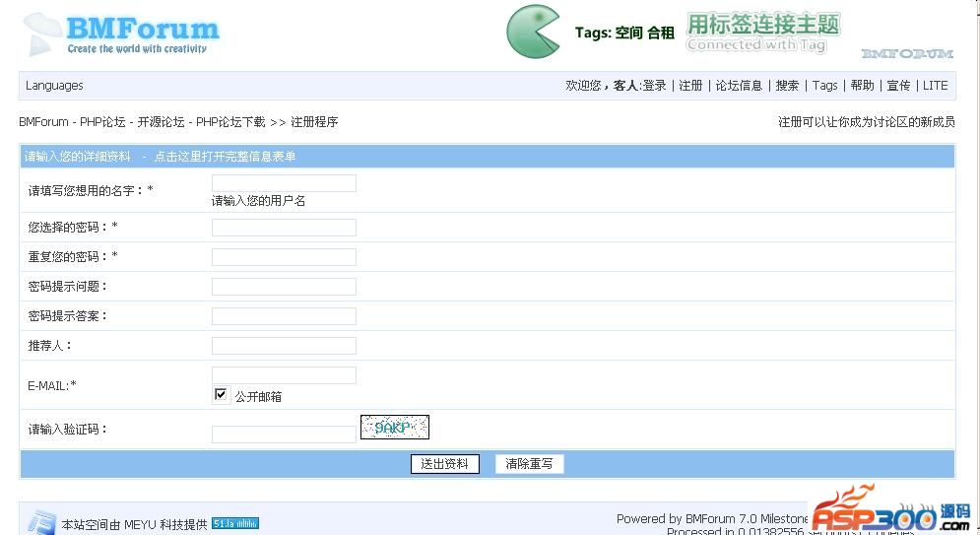Focus the 密码提示问题 input field
This screenshot has width=980, height=535.
click(284, 287)
